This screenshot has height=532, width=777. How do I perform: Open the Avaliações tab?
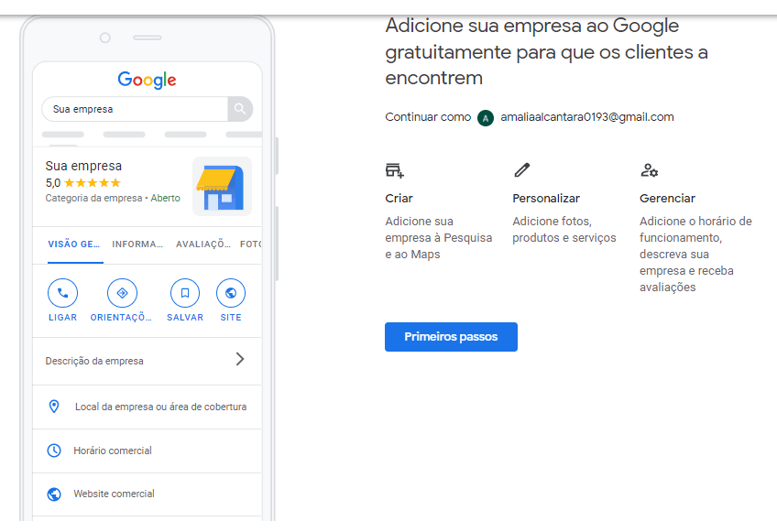coord(202,244)
